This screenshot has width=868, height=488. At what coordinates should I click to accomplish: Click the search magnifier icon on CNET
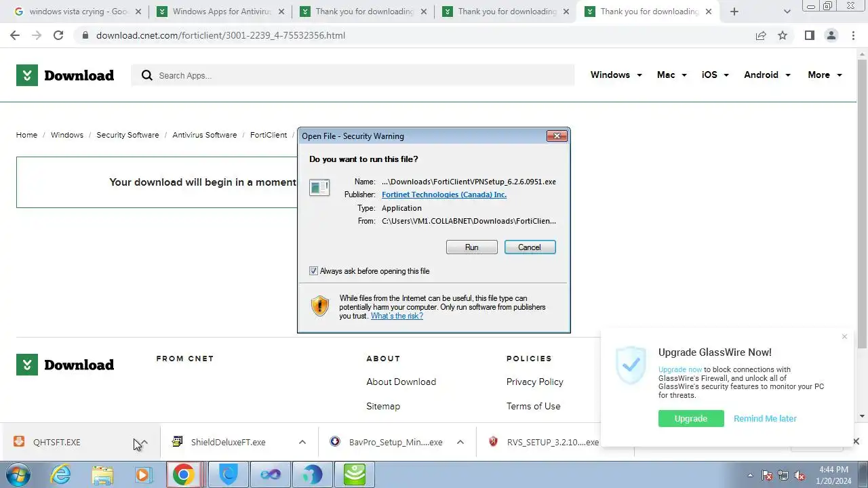pyautogui.click(x=147, y=75)
